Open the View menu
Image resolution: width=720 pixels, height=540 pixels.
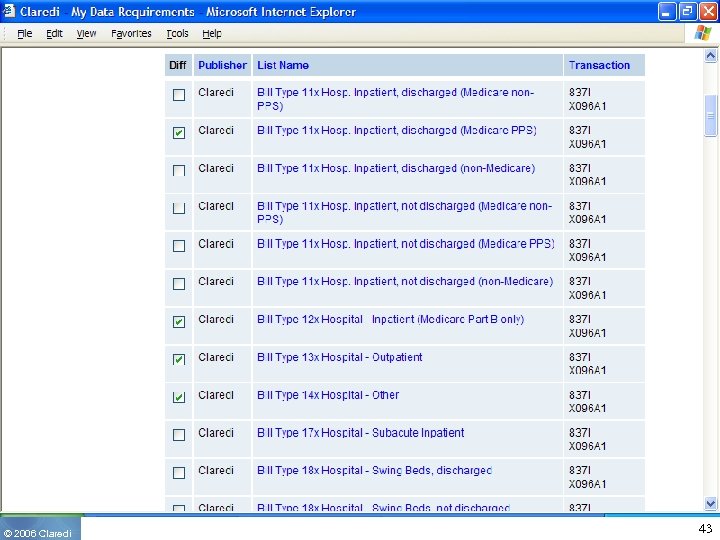pyautogui.click(x=86, y=34)
